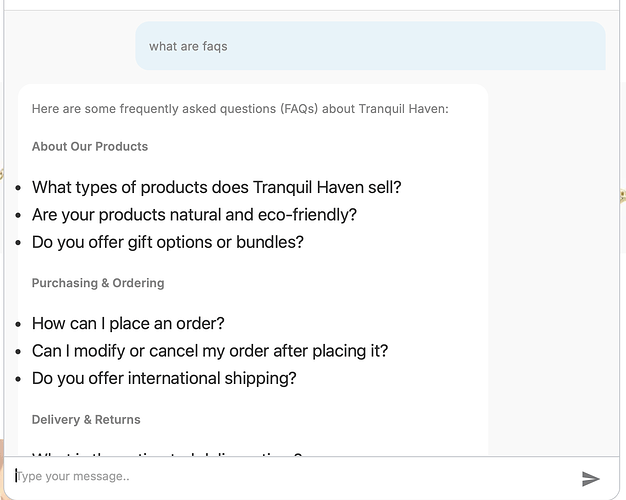This screenshot has width=626, height=500.
Task: Click the 'Delivery & Returns' section heading
Action: (86, 420)
